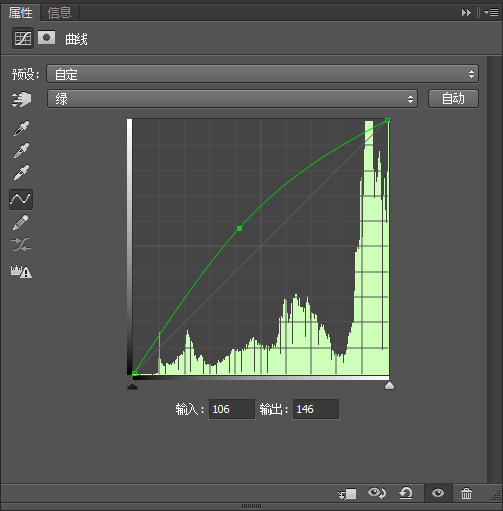Clip adjustment to the layer below
Screen dimensions: 503x511
click(x=347, y=494)
